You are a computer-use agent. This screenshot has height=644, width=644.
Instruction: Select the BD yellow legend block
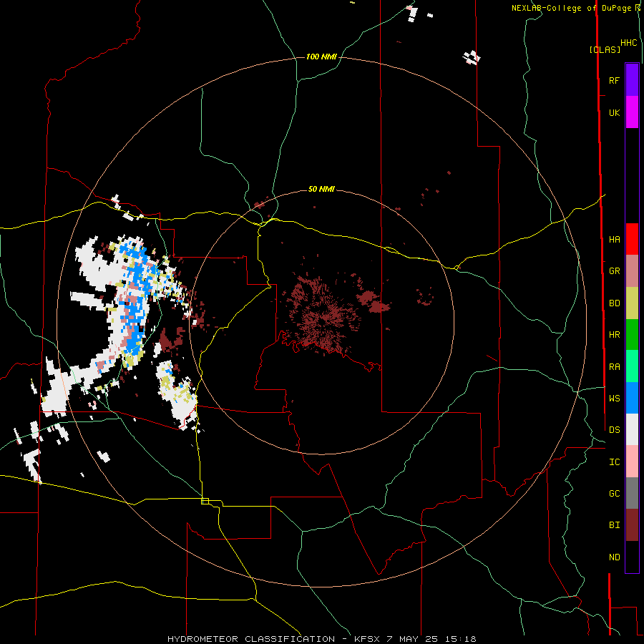(632, 303)
